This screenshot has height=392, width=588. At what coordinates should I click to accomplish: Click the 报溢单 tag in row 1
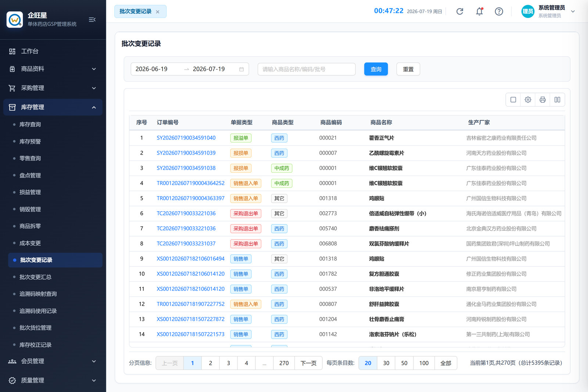coord(241,138)
